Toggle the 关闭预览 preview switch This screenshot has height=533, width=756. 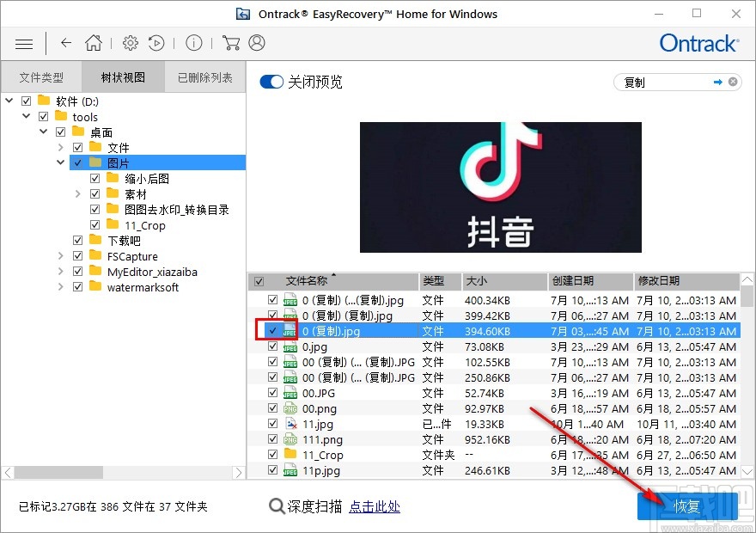(x=271, y=82)
